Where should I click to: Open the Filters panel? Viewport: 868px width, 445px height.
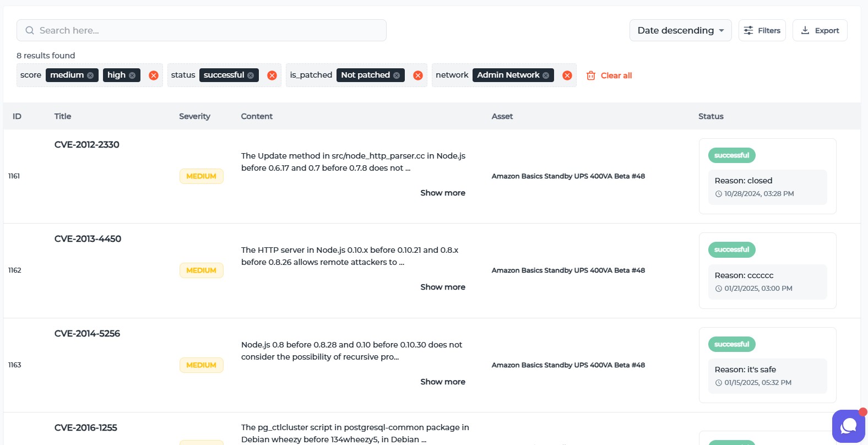[x=762, y=30]
